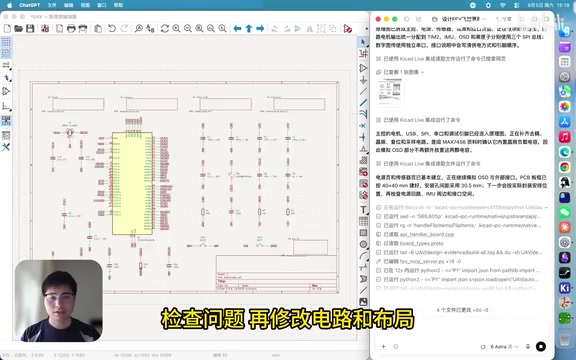The image size is (576, 360).
Task: Save the schematic with the floppy disk icon
Action: (x=30, y=28)
